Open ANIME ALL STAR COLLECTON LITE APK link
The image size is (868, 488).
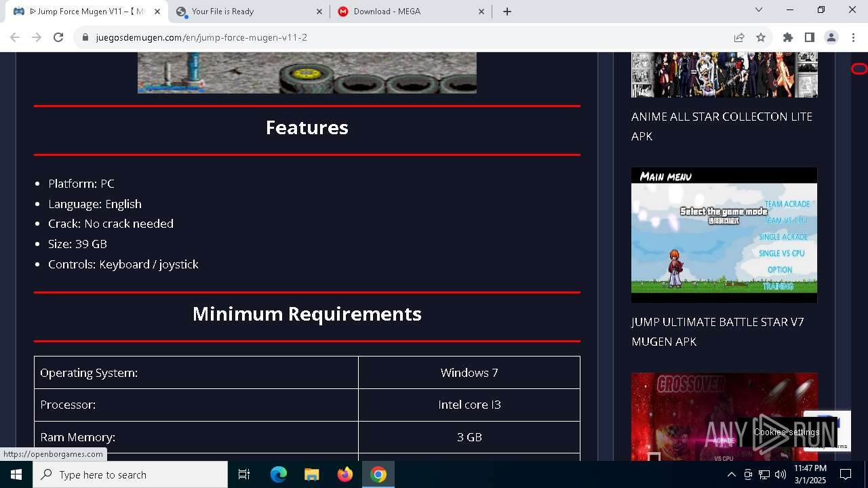pos(722,126)
